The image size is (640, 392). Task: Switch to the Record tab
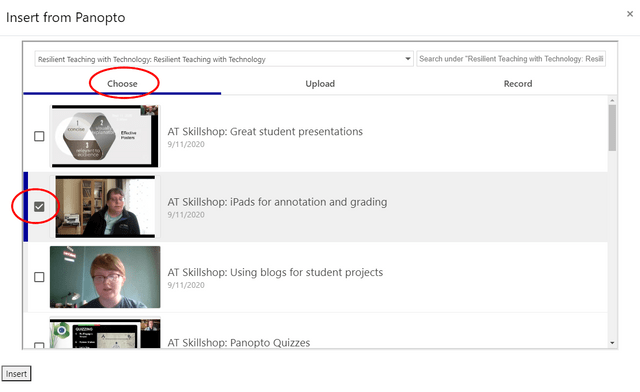tap(518, 83)
